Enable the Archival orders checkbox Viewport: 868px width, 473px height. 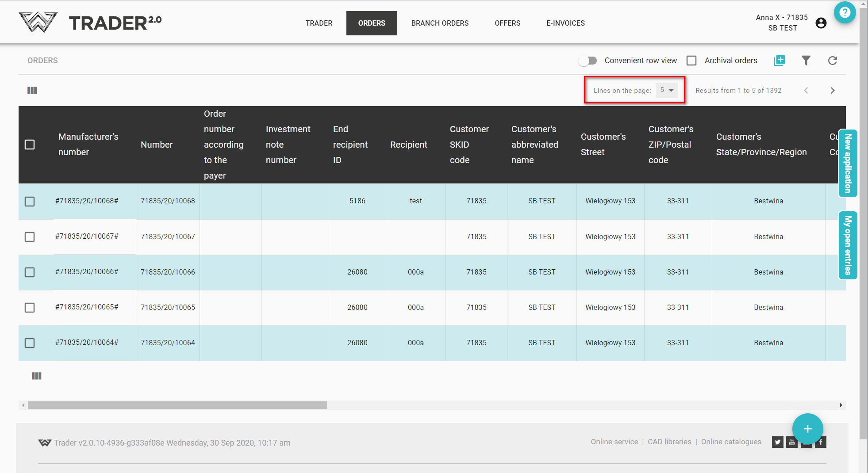coord(691,61)
